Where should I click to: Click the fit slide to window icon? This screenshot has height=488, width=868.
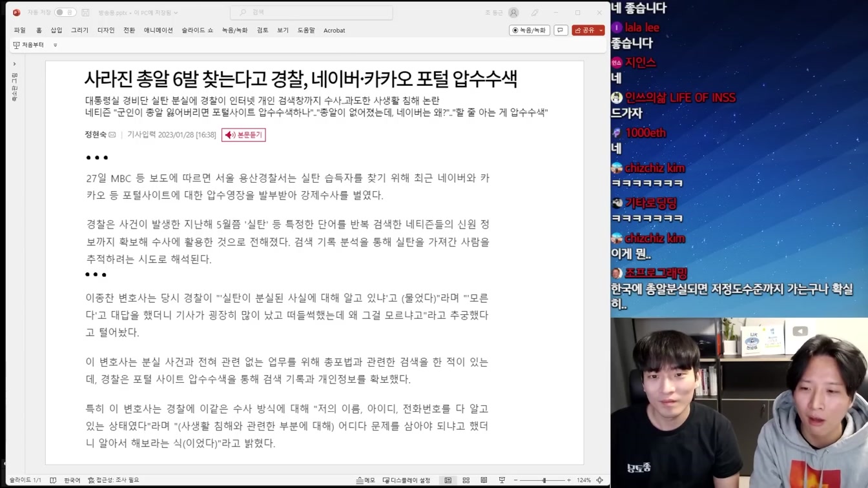[x=600, y=480]
